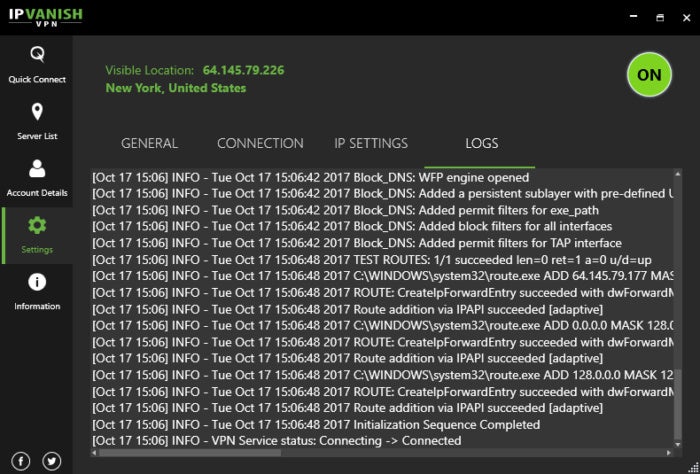Click the horizontal scroll right arrow

[x=669, y=453]
